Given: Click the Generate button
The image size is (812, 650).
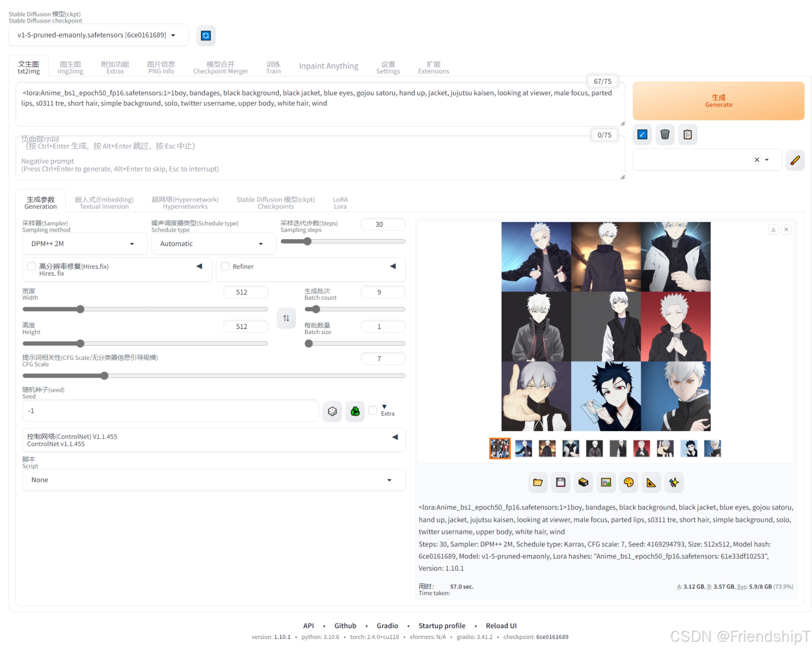Looking at the screenshot, I should tap(718, 101).
